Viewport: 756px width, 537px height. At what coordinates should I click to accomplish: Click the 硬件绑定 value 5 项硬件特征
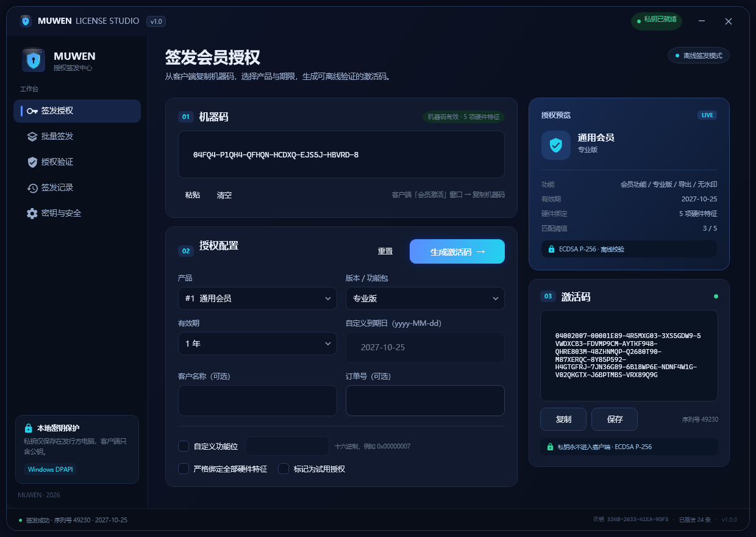698,214
